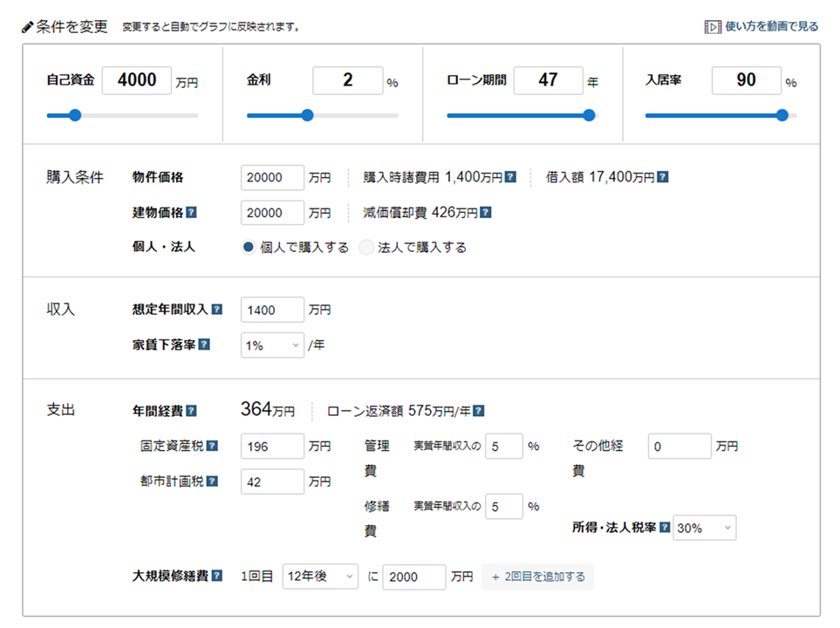Click the 2回目を追加する button

point(537,577)
